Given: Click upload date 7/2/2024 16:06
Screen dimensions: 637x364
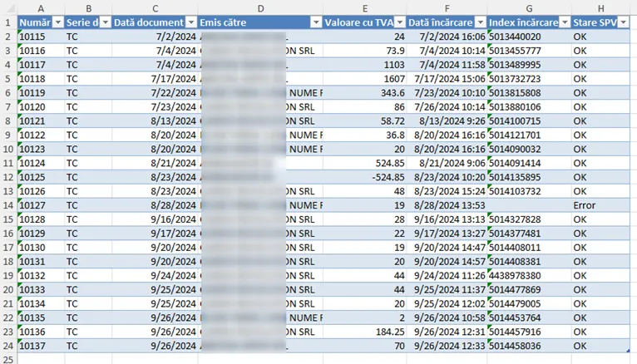Looking at the screenshot, I should 447,37.
